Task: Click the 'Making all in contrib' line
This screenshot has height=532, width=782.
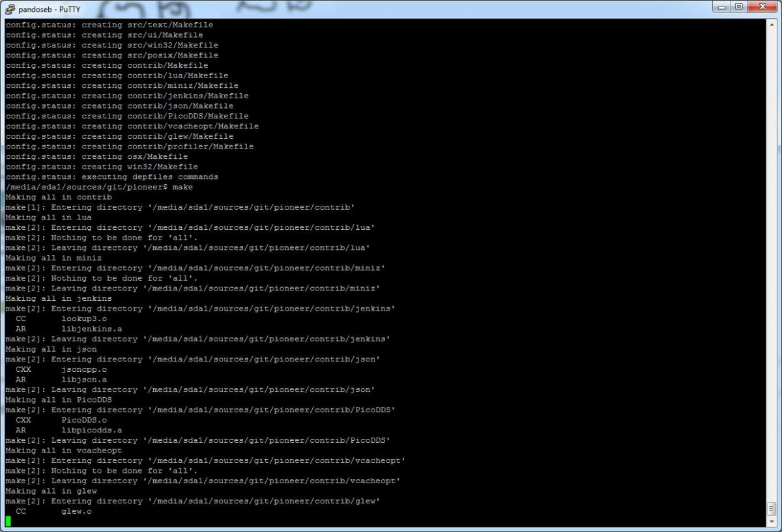Action: pos(59,197)
